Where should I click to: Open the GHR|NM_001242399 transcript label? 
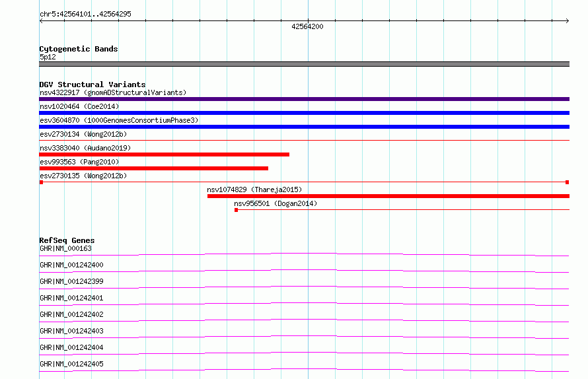71,281
